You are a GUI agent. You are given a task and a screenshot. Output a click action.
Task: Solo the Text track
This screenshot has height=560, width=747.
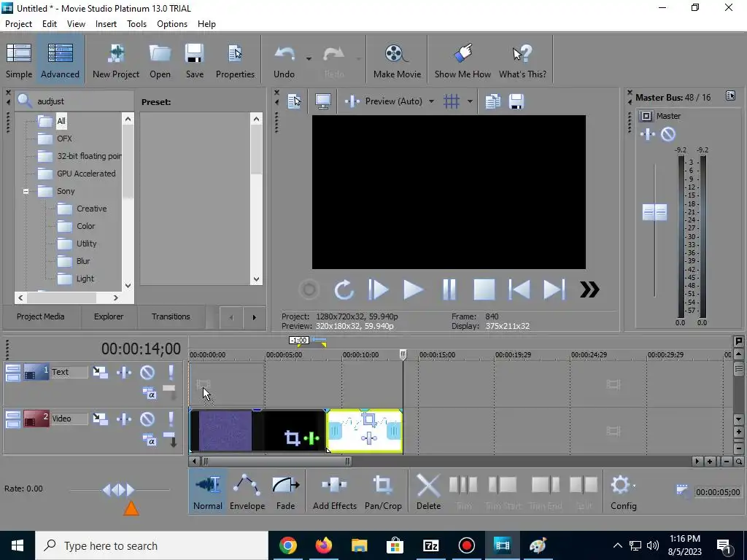(171, 372)
